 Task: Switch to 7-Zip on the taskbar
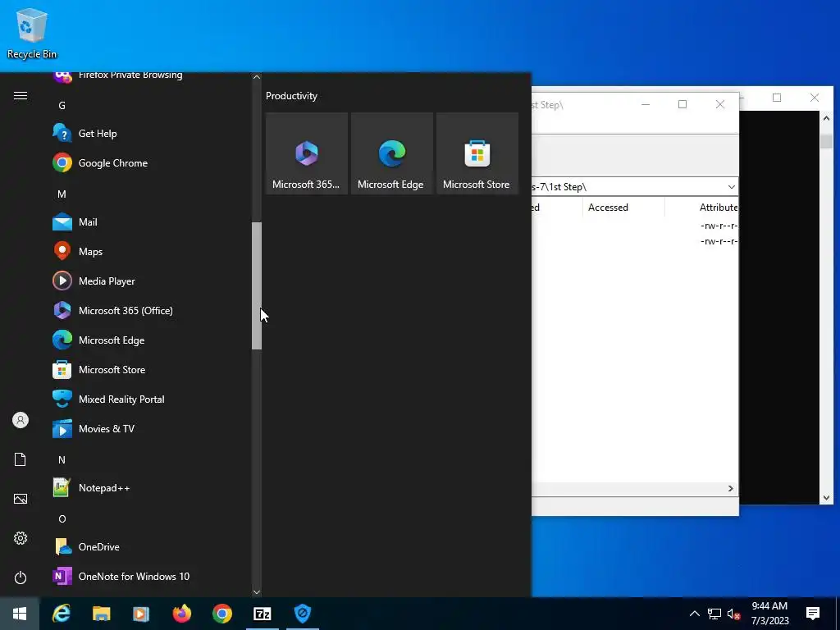coord(262,614)
